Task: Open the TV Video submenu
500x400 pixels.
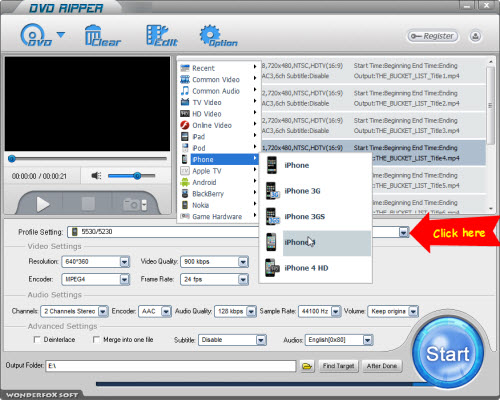Action: 219,102
